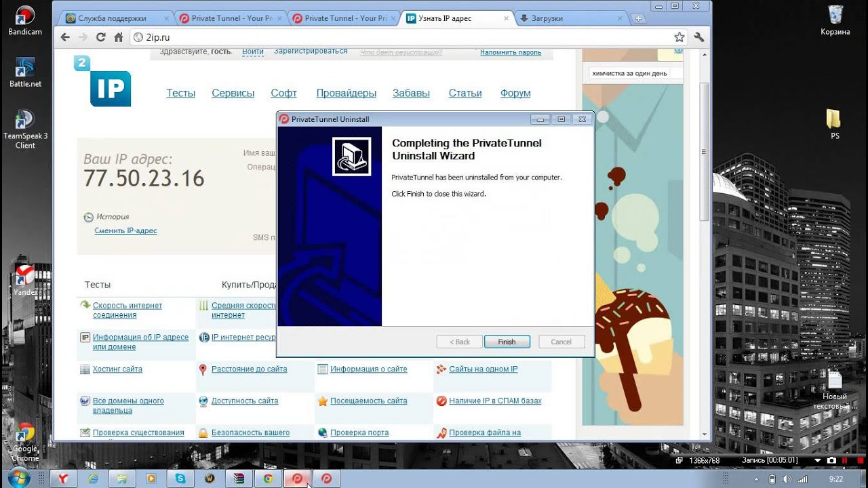Click the disabled Back button in the uninstall wizard
Image resolution: width=868 pixels, height=488 pixels.
[460, 342]
